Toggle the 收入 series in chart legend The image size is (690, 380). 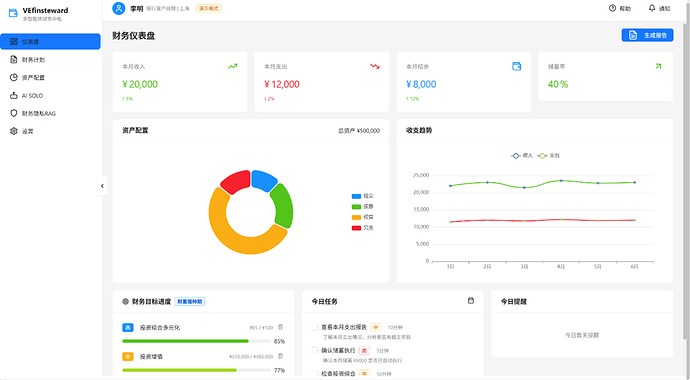point(522,156)
